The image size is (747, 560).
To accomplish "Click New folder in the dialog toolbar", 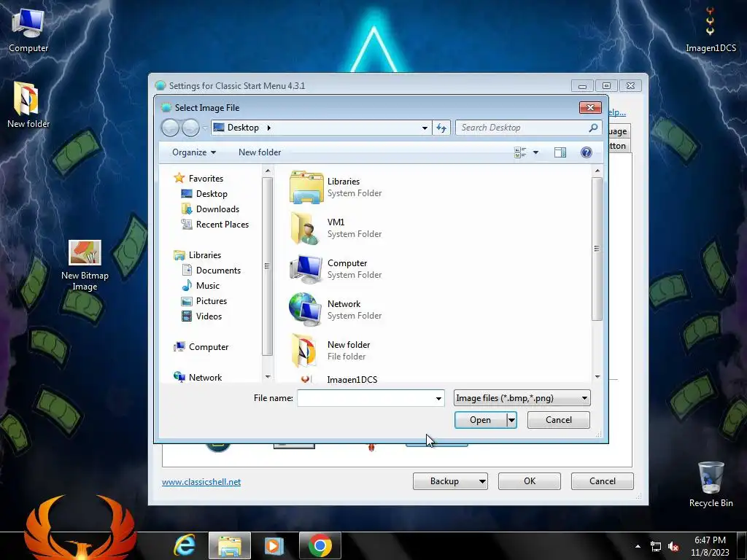I will click(260, 152).
